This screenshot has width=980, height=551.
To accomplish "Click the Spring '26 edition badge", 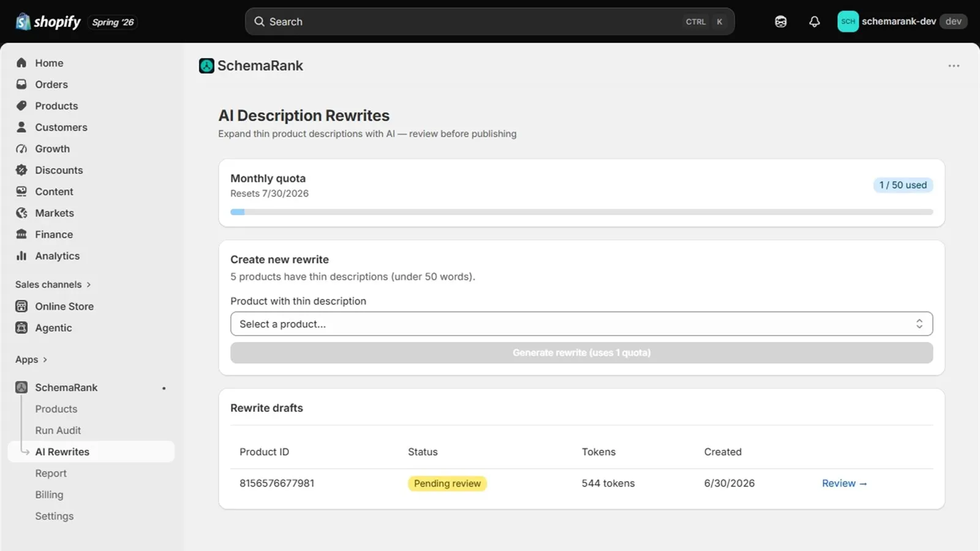I will 113,22.
